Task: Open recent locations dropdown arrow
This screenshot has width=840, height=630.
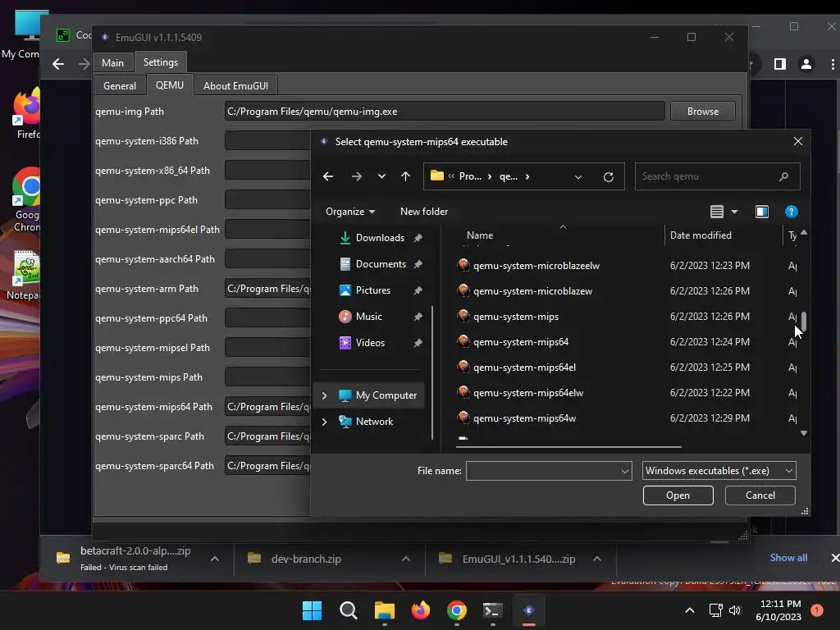Action: click(381, 176)
